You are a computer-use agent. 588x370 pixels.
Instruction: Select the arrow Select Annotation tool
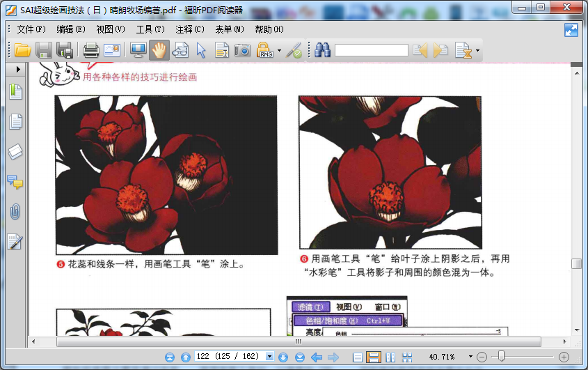(x=201, y=50)
